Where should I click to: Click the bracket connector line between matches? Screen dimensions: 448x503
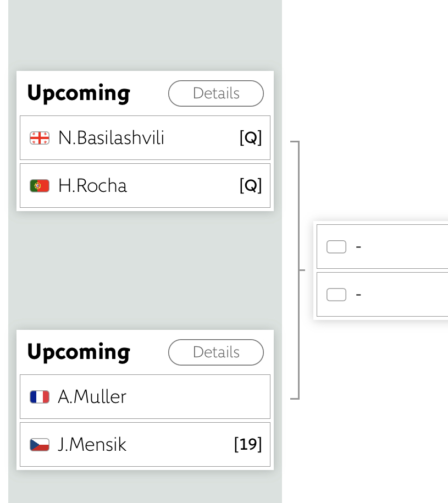298,270
